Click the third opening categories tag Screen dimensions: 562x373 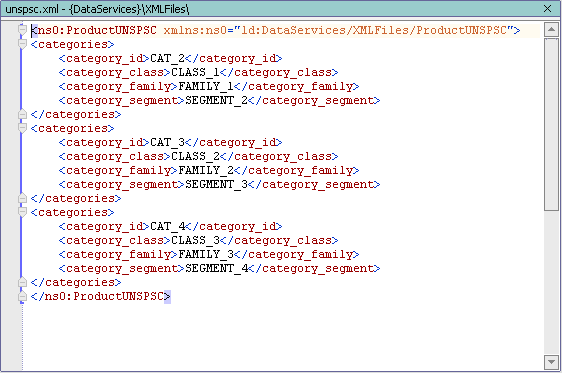click(72, 212)
